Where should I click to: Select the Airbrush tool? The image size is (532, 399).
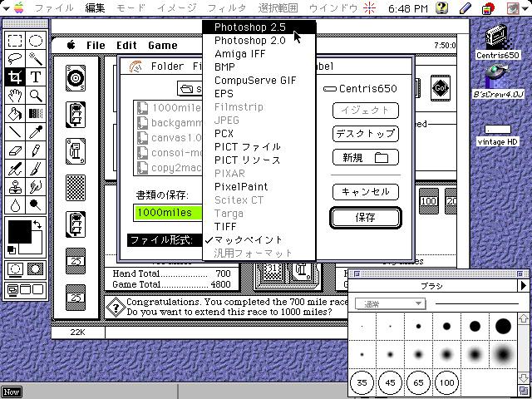point(15,169)
